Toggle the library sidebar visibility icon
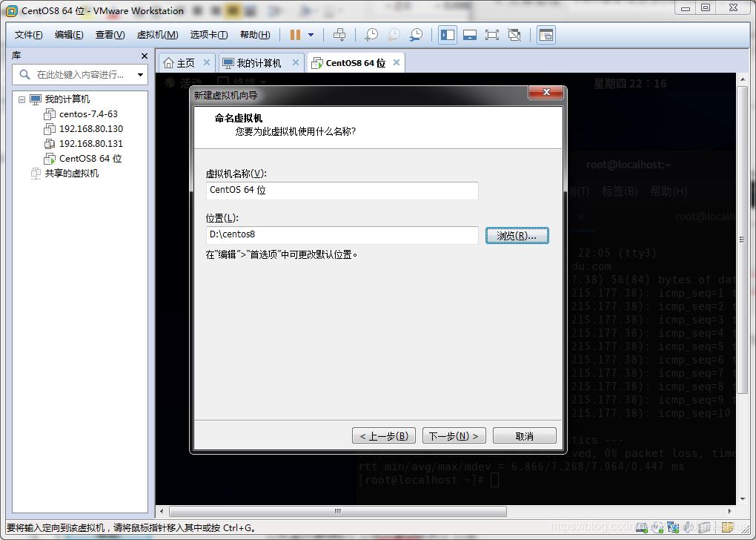Viewport: 756px width, 540px height. click(x=447, y=35)
